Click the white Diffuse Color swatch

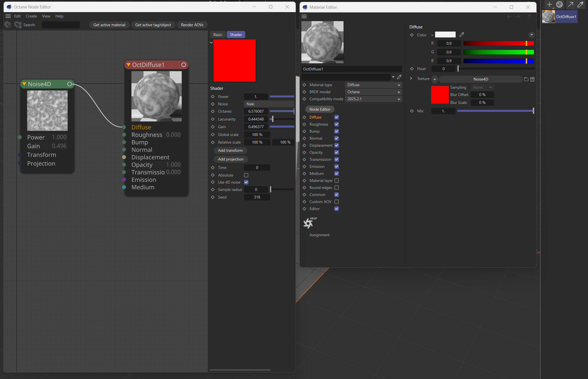[x=445, y=35]
